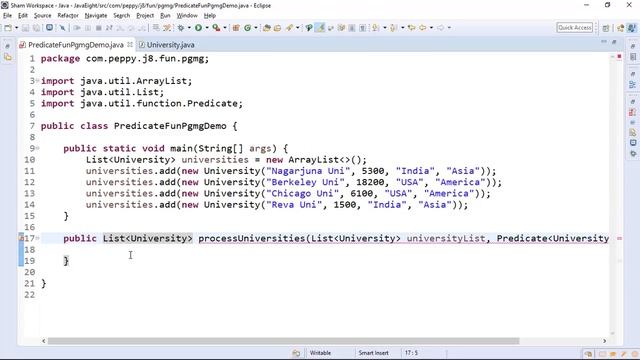Switch to the Java perspective icon

pyautogui.click(x=631, y=28)
